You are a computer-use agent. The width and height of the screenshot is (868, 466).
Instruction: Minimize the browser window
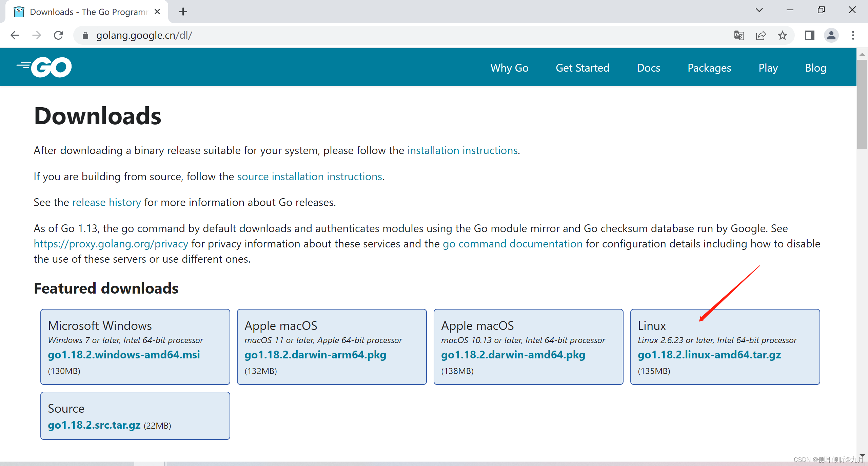[790, 10]
